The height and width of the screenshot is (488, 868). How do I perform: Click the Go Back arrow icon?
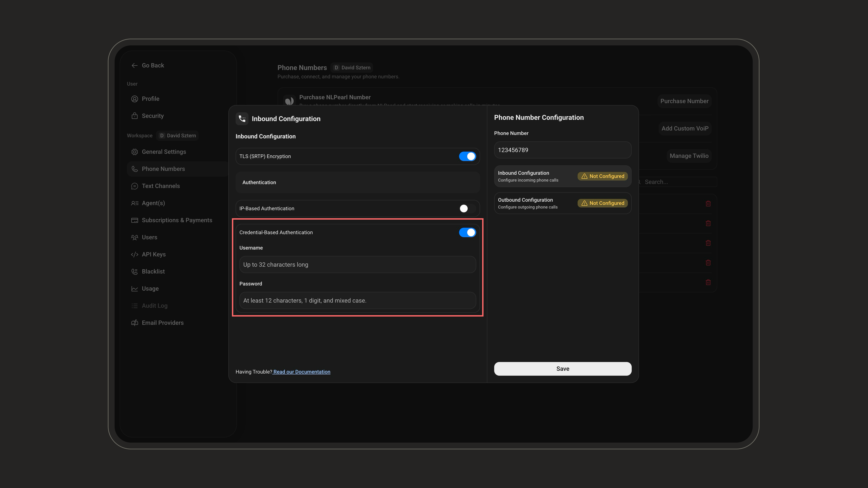click(134, 65)
